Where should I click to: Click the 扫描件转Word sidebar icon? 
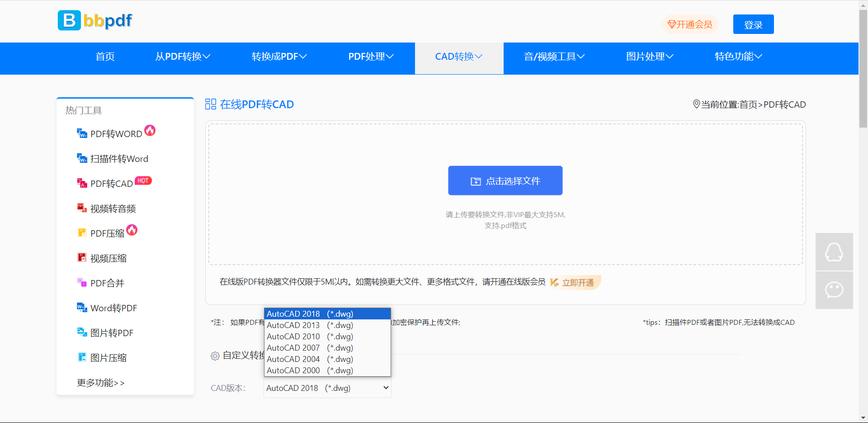(x=82, y=158)
